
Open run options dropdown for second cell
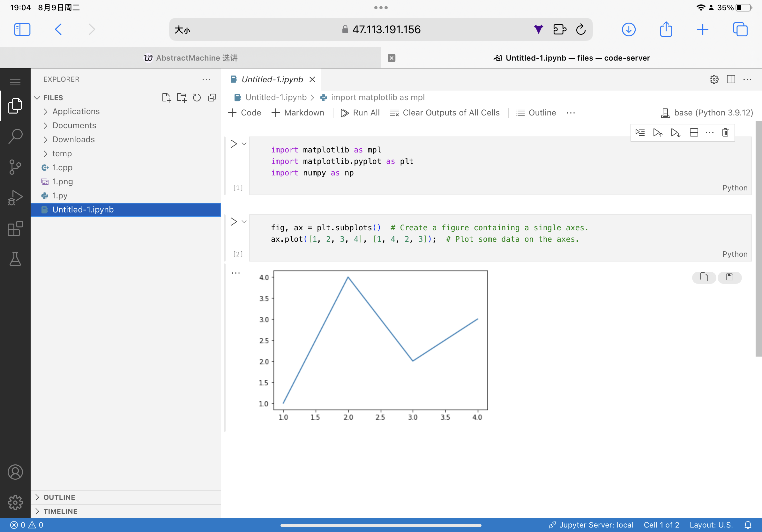pyautogui.click(x=244, y=222)
